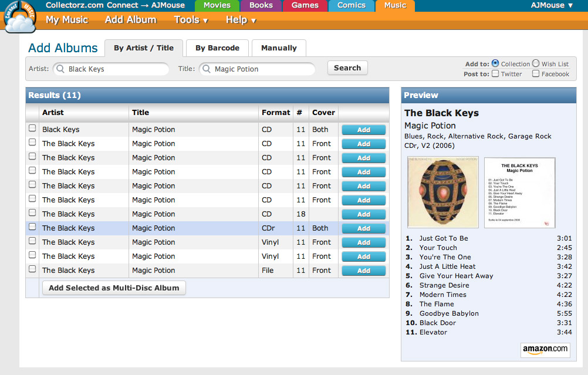Click the Cover column header

coord(323,113)
